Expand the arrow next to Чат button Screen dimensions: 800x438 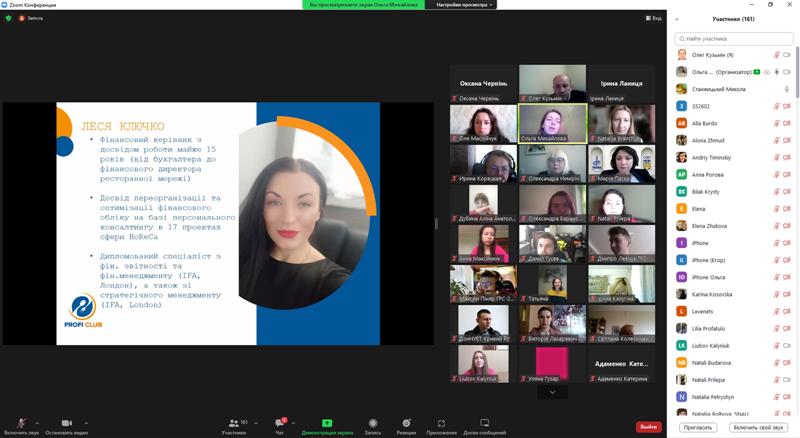tap(293, 423)
